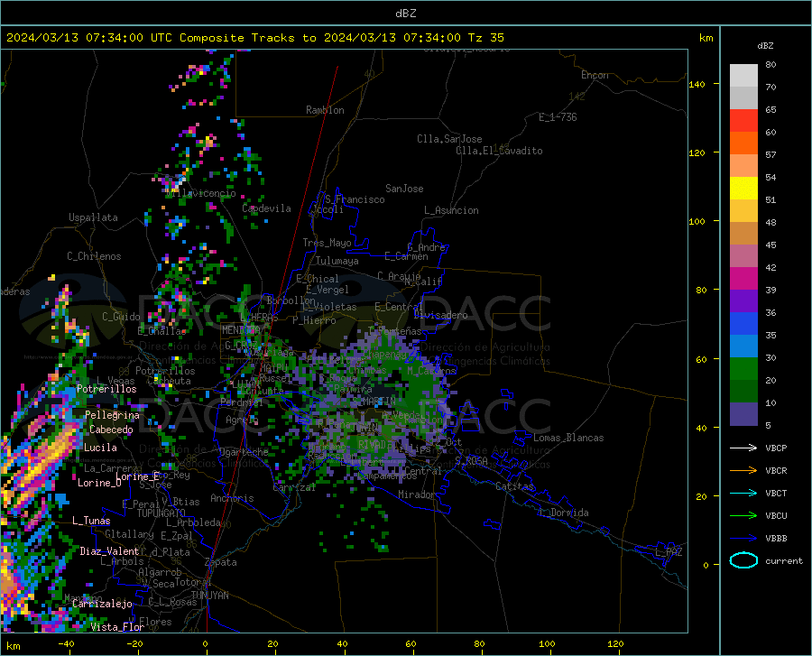Click the dark green 20 dBZ swatch
Viewport: 812px width, 656px height.
coord(743,392)
